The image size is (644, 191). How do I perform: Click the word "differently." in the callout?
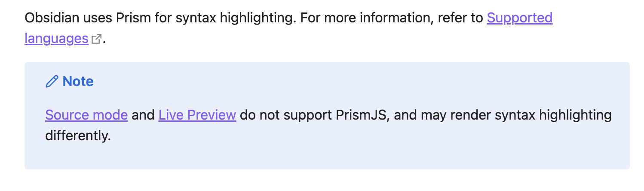pos(78,136)
